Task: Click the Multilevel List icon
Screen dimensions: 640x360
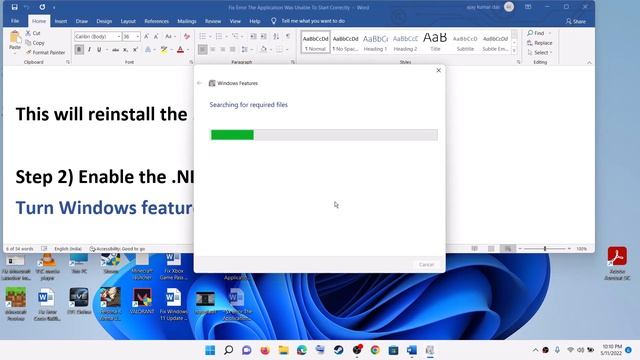Action: tap(236, 36)
